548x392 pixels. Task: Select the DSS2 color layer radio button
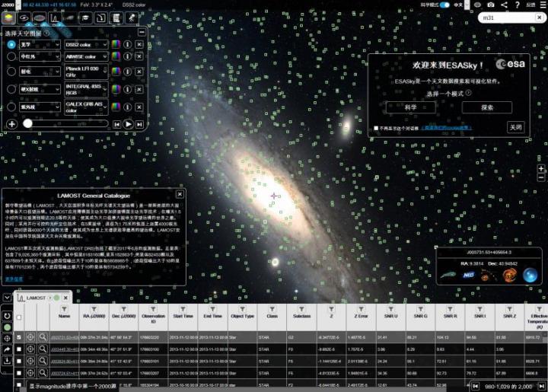tap(11, 44)
